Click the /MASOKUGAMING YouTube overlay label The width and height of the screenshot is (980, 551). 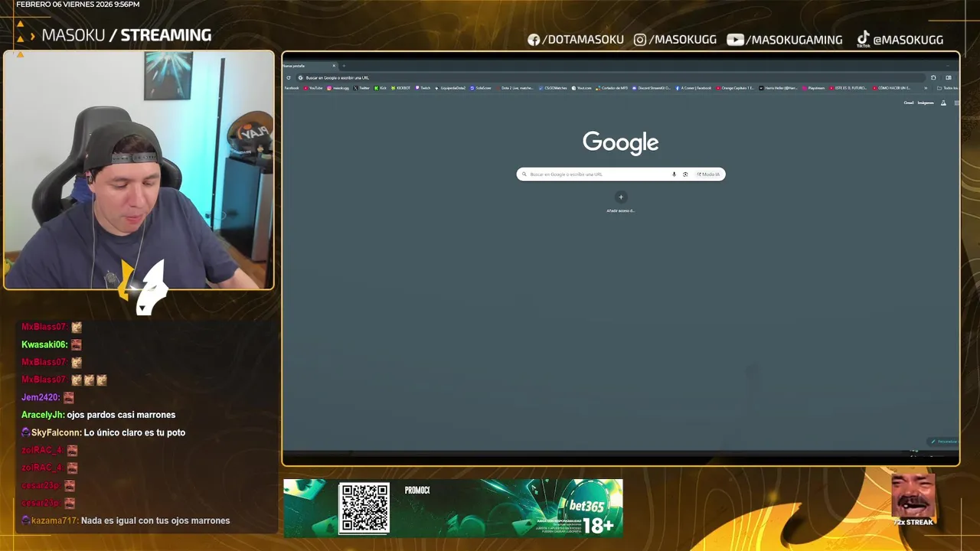785,40
